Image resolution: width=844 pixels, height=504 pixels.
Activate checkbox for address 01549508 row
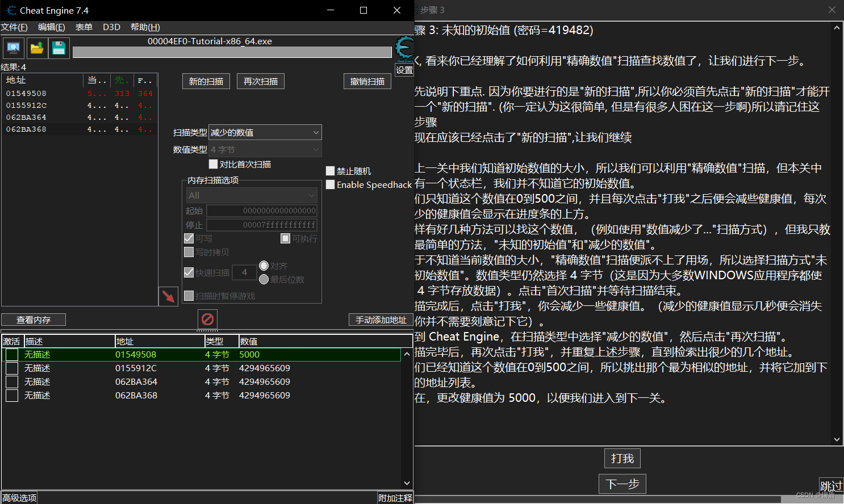click(x=11, y=355)
